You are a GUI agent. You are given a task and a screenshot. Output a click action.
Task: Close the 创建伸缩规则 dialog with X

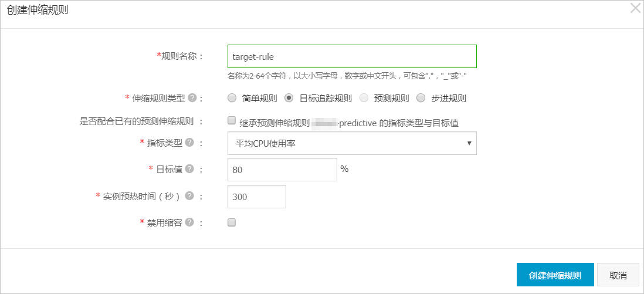(x=635, y=9)
